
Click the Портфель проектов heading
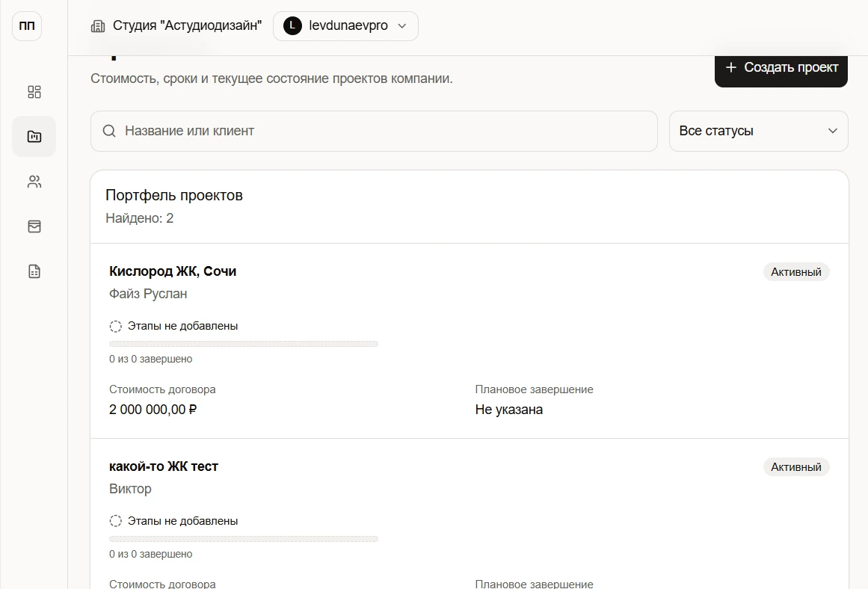(173, 195)
